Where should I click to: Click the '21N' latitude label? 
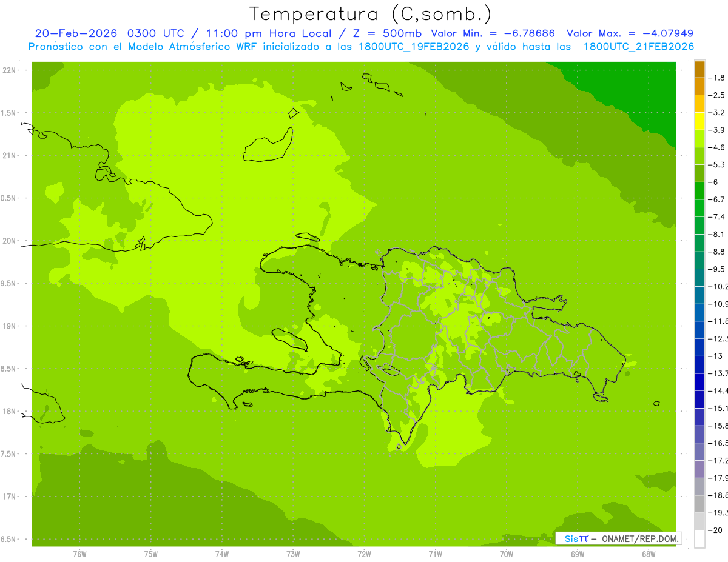click(10, 156)
